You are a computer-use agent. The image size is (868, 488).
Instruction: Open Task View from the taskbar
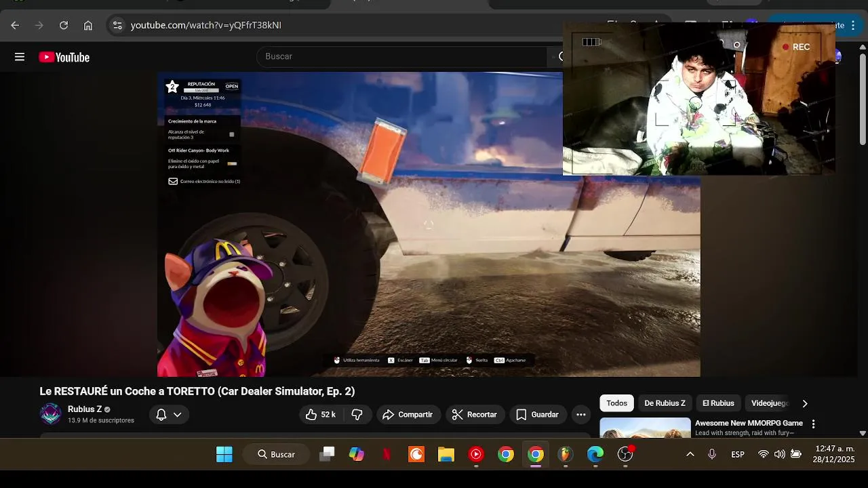pos(327,454)
